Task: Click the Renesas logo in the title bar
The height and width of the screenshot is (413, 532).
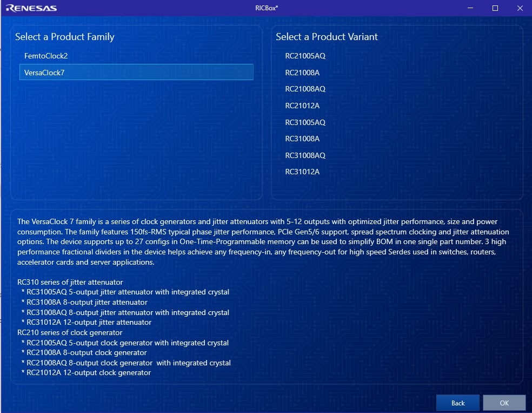Action: tap(31, 8)
